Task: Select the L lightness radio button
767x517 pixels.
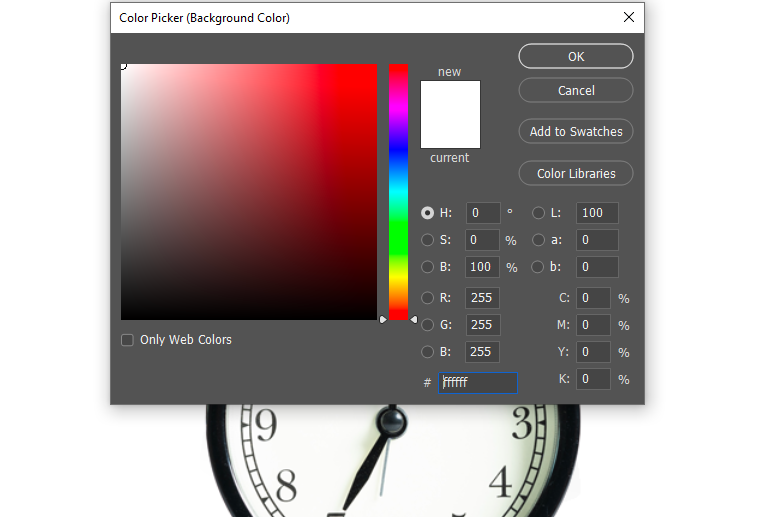Action: (538, 213)
